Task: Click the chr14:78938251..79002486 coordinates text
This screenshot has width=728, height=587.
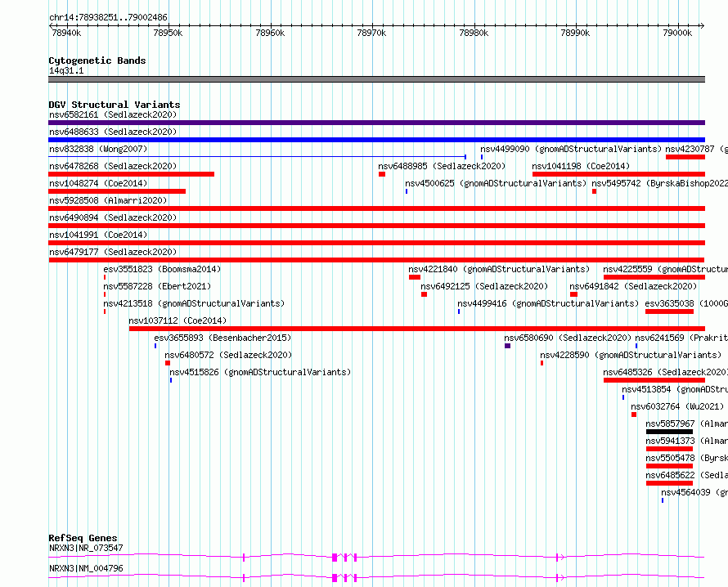Action: click(108, 17)
